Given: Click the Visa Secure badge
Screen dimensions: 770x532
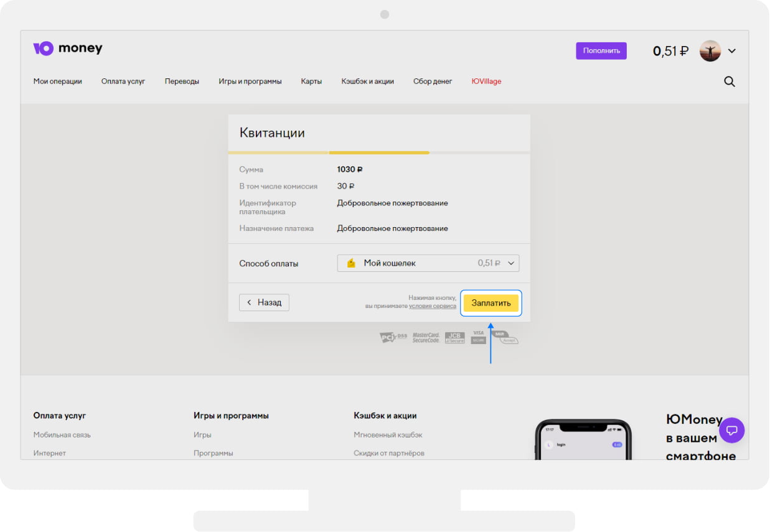Looking at the screenshot, I should click(478, 337).
